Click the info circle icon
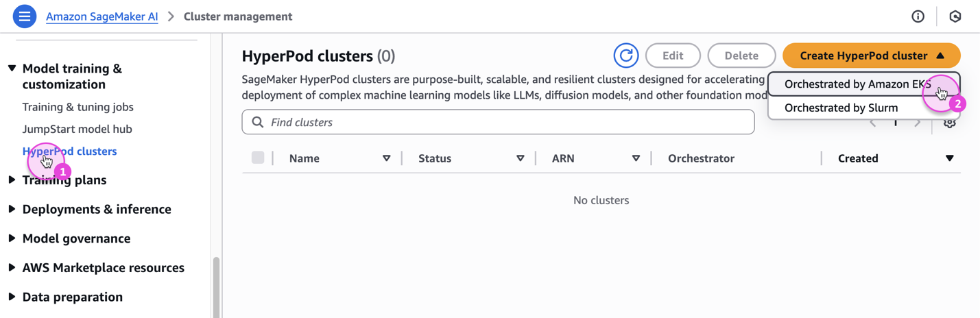The width and height of the screenshot is (980, 318). (x=918, y=16)
